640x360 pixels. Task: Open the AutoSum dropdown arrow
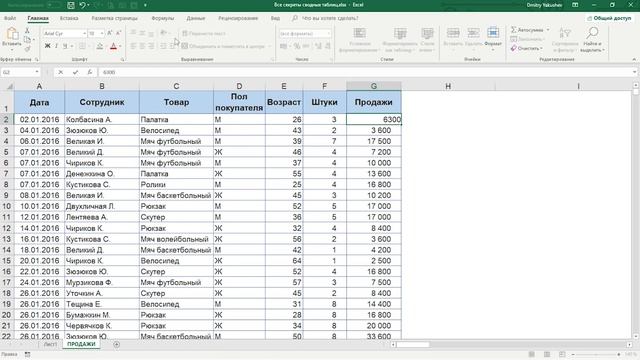point(548,30)
